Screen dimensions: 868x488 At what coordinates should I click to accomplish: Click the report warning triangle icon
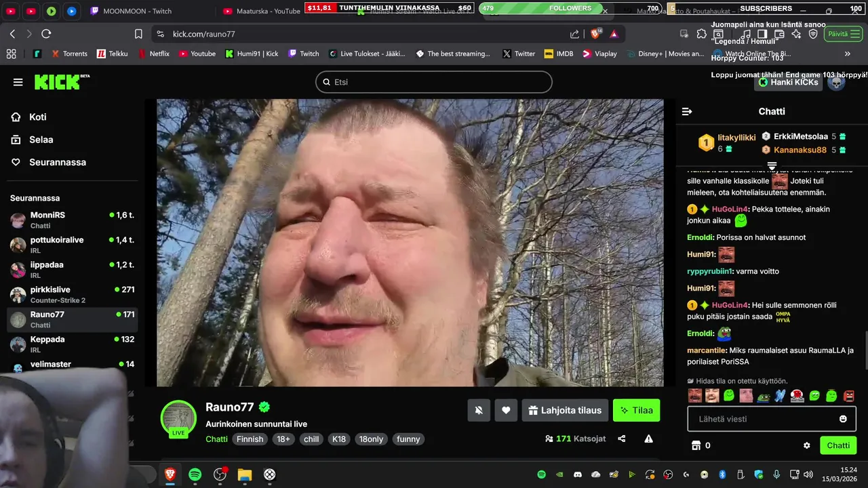coord(648,439)
